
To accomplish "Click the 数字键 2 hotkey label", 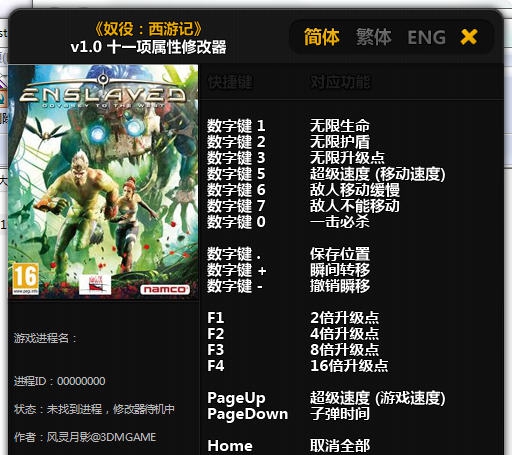I will 236,142.
